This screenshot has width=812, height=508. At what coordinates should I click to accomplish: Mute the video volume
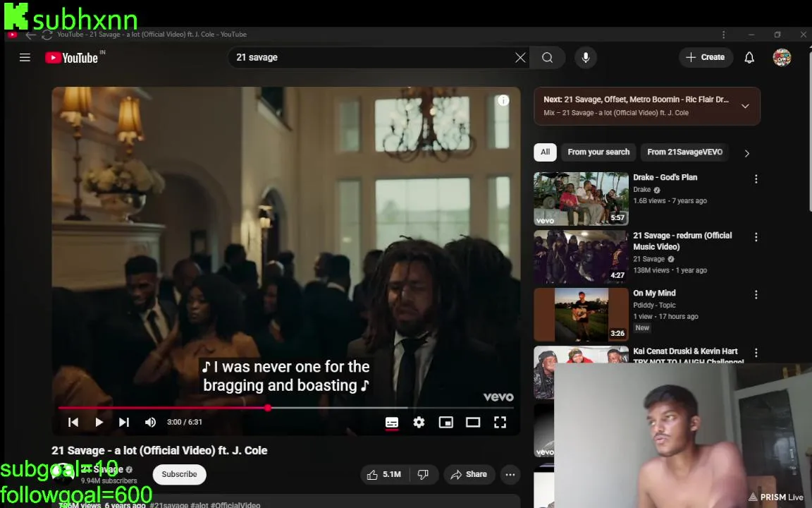[150, 422]
